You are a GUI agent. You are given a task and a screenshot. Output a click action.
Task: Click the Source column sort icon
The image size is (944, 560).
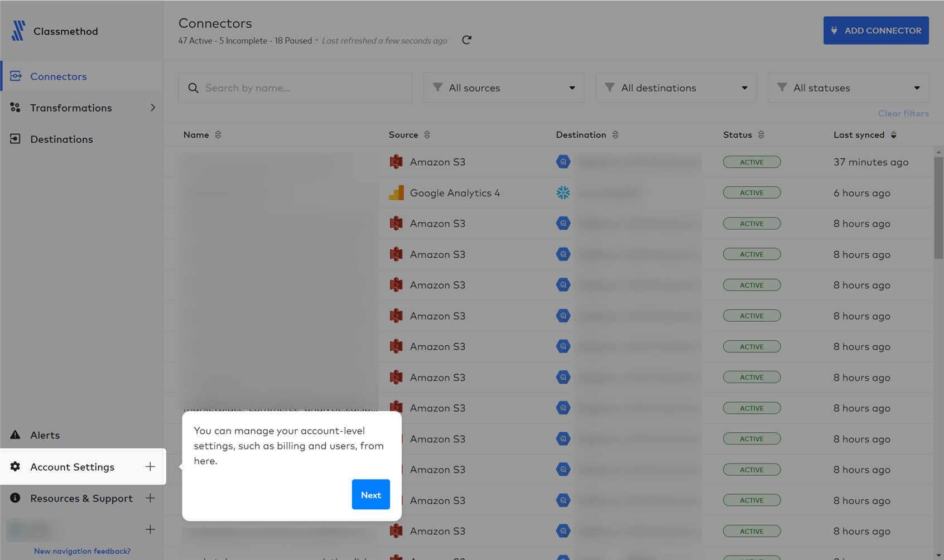pos(427,135)
